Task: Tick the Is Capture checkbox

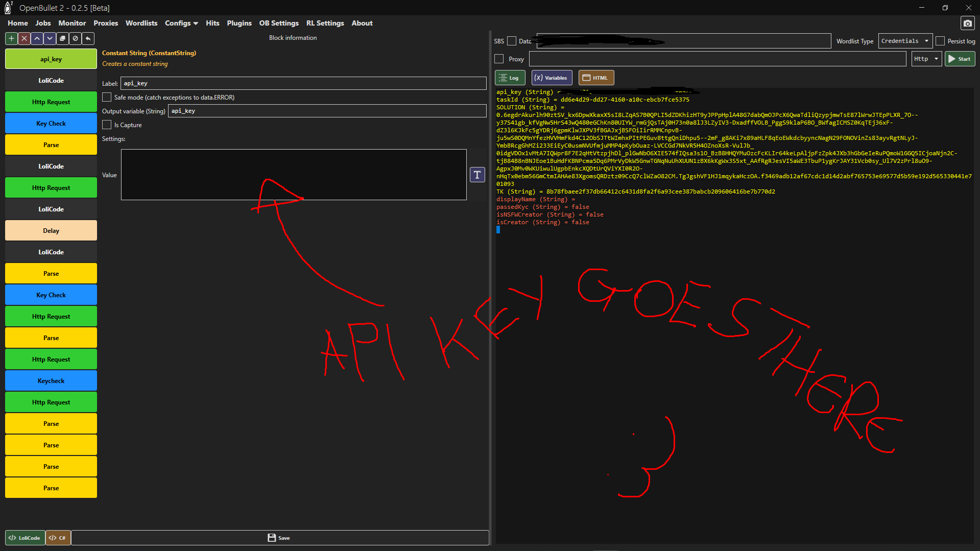Action: pyautogui.click(x=107, y=125)
